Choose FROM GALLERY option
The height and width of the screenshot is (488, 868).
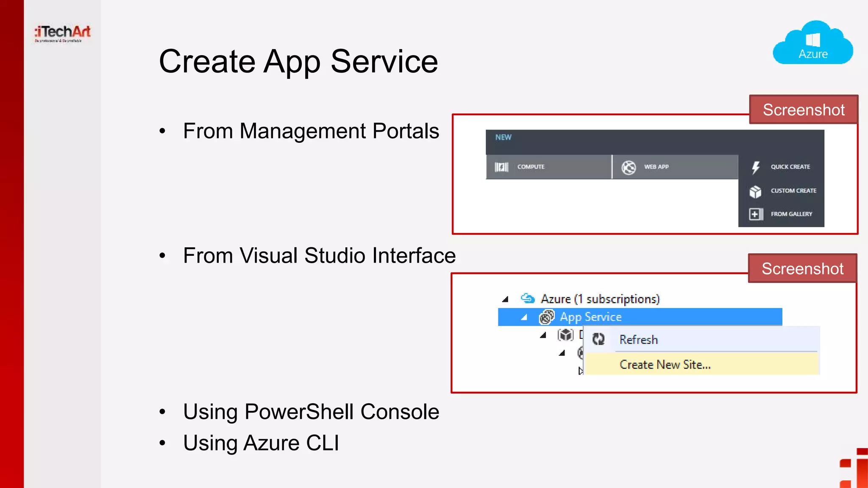781,214
